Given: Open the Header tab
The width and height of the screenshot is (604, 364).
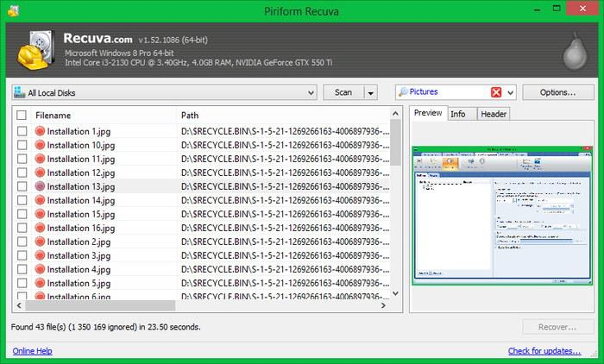Looking at the screenshot, I should 493,114.
